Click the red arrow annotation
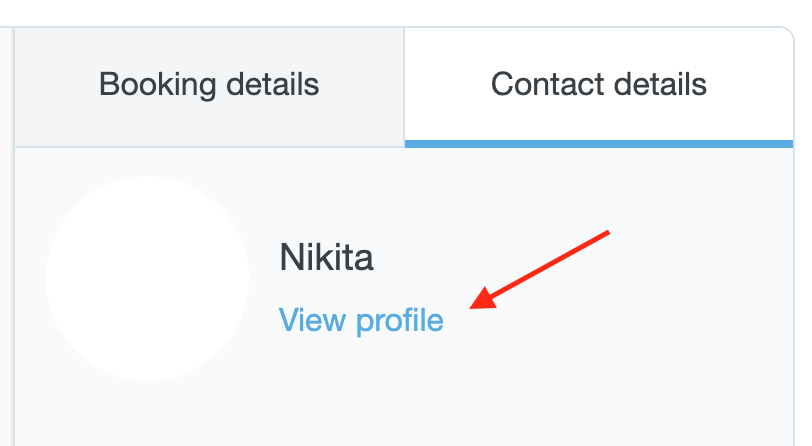 (540, 270)
